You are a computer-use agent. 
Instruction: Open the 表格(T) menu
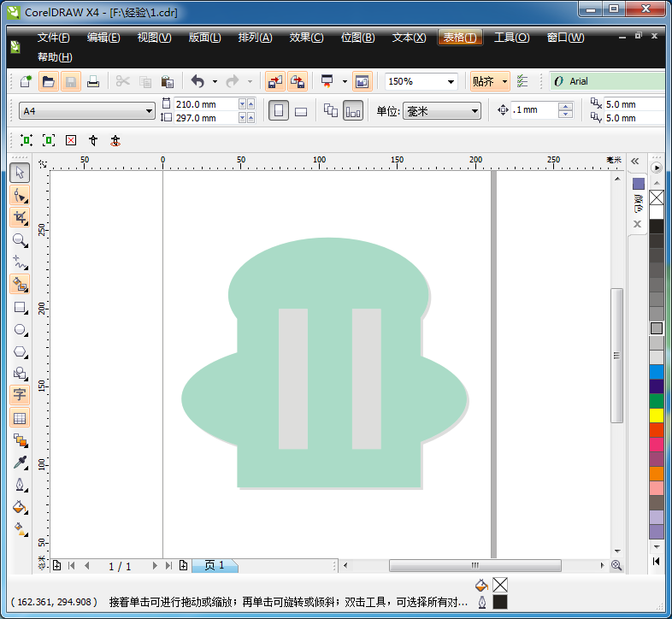(x=460, y=38)
